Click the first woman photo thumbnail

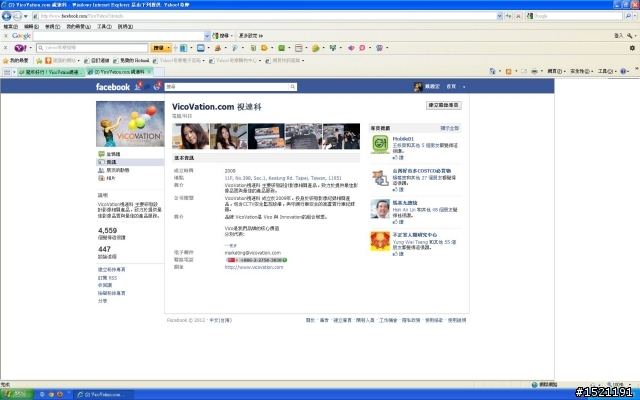(191, 136)
